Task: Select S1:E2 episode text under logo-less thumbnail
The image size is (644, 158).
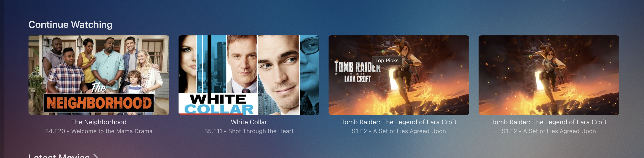Action: [x=549, y=131]
